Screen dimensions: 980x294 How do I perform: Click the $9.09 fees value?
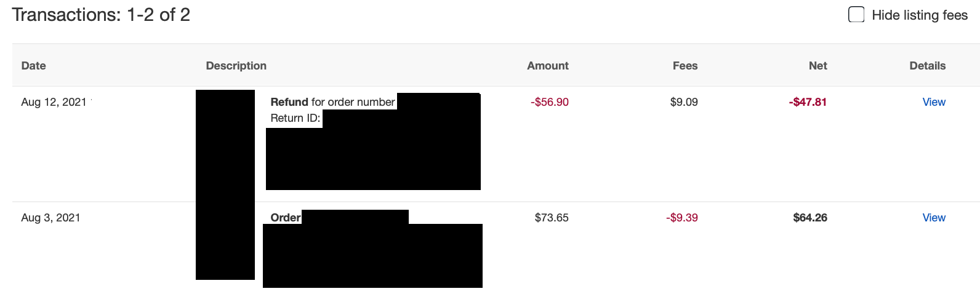(684, 102)
